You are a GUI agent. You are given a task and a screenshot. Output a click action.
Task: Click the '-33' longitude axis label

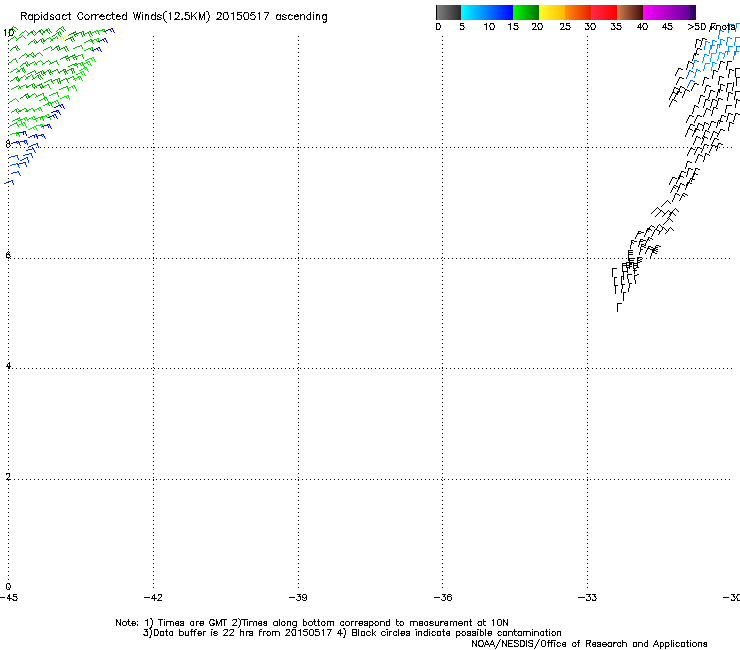(587, 598)
